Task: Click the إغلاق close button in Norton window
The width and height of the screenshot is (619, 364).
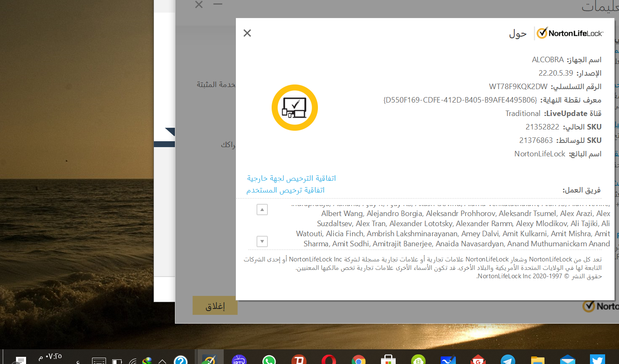Action: coord(215,306)
